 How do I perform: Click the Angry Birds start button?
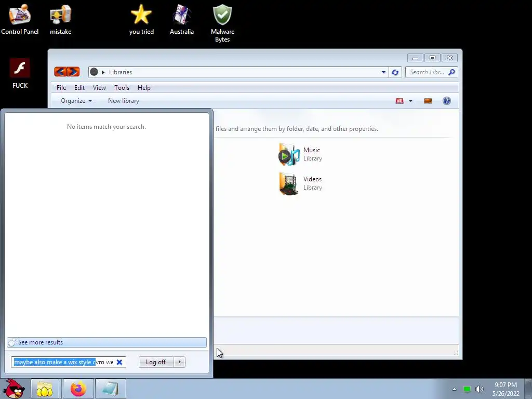coord(14,389)
